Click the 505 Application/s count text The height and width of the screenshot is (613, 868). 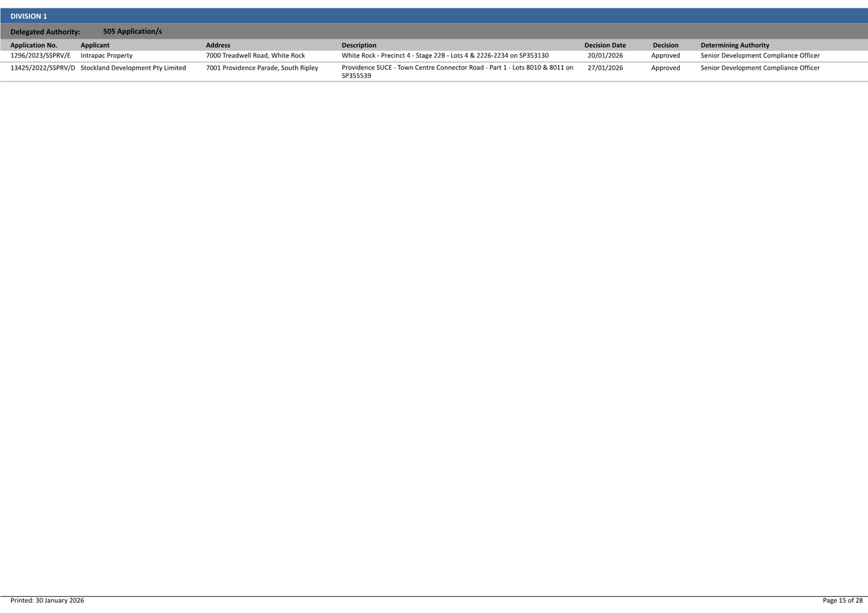132,31
